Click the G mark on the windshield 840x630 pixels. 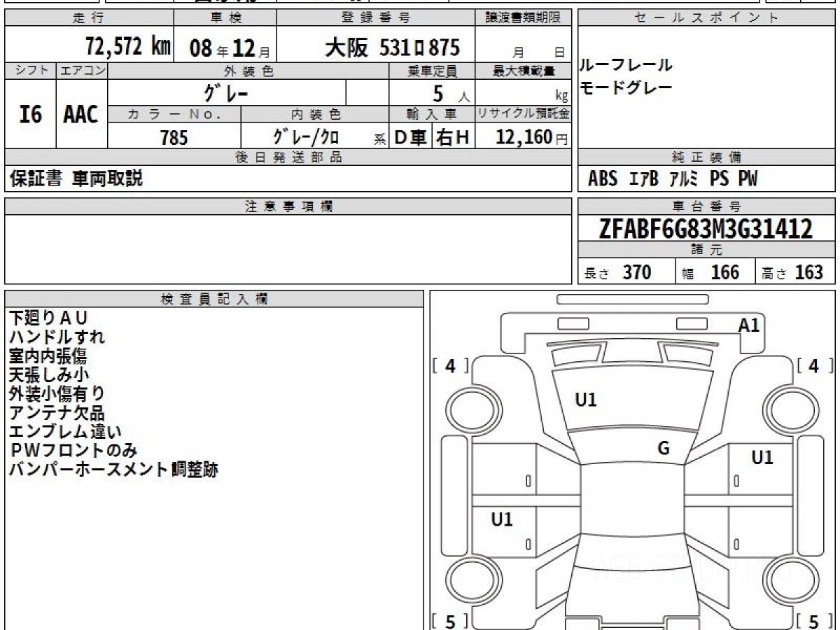pos(663,448)
